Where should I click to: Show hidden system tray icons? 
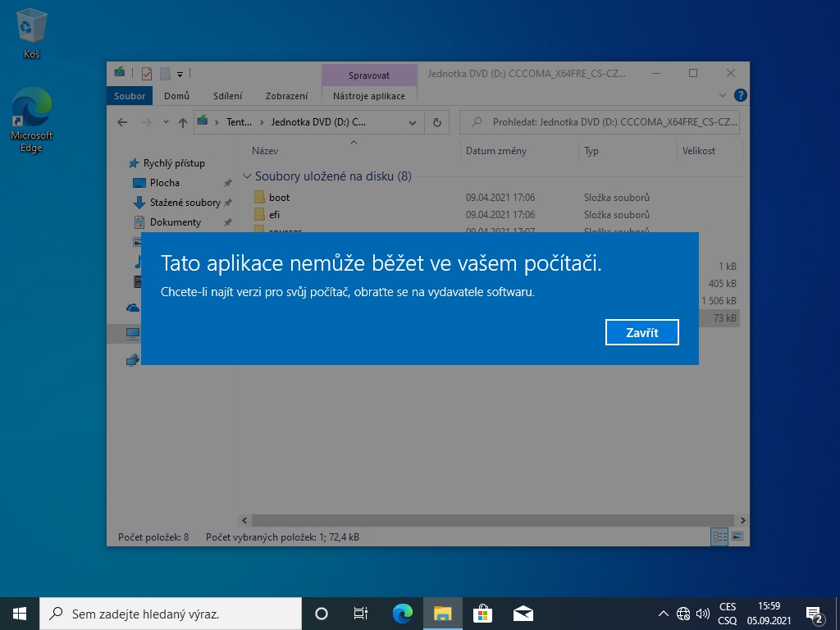tap(664, 613)
